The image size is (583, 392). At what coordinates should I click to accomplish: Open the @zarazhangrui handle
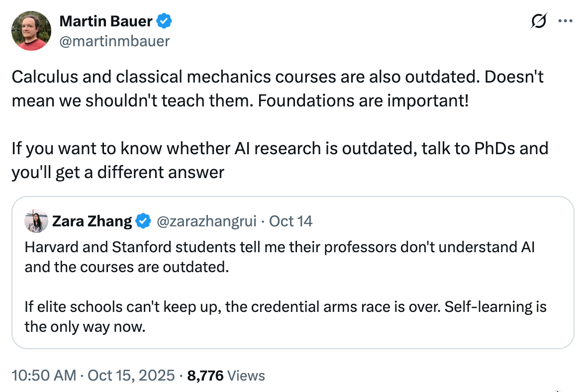206,221
